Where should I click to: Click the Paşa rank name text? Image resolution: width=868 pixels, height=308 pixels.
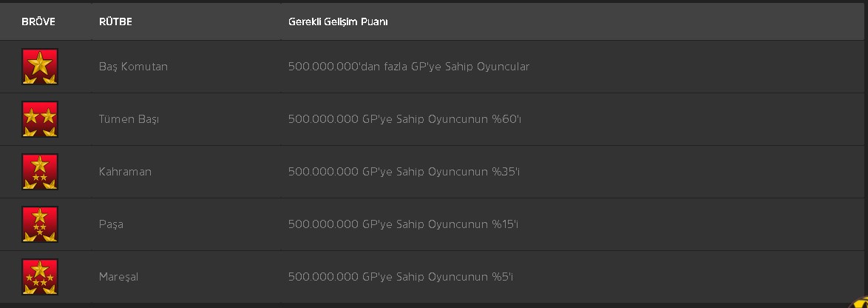111,224
